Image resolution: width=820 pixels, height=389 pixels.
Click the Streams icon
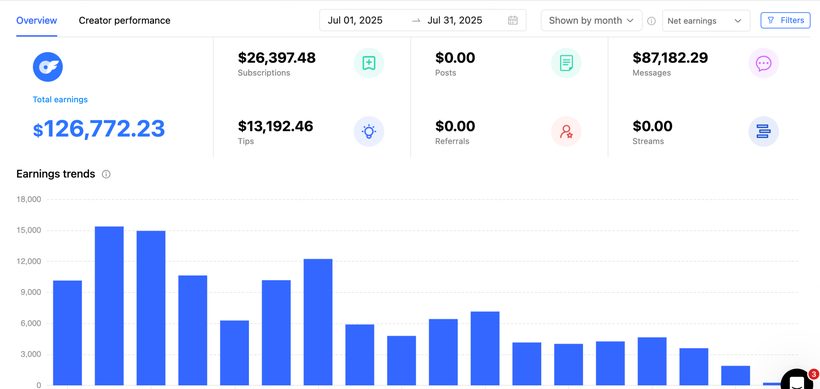764,131
